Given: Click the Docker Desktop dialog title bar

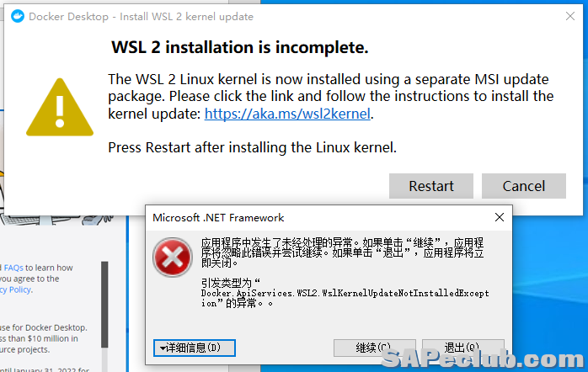Looking at the screenshot, I should click(253, 17).
